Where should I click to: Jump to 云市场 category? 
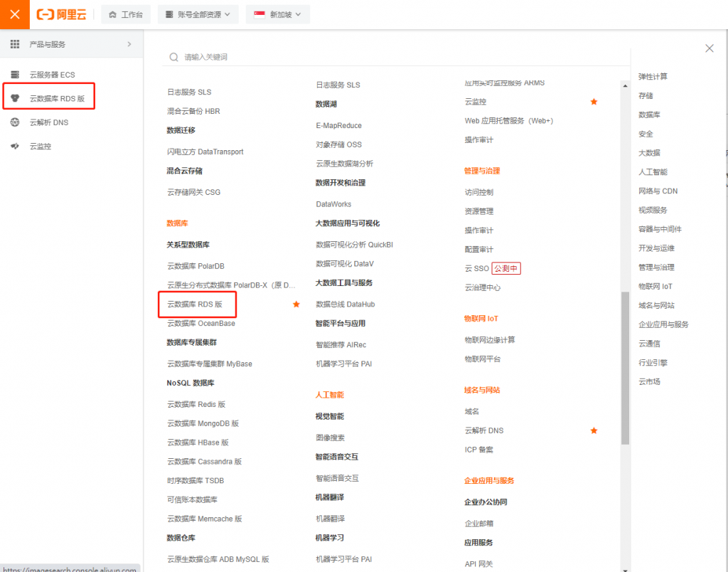tap(649, 381)
